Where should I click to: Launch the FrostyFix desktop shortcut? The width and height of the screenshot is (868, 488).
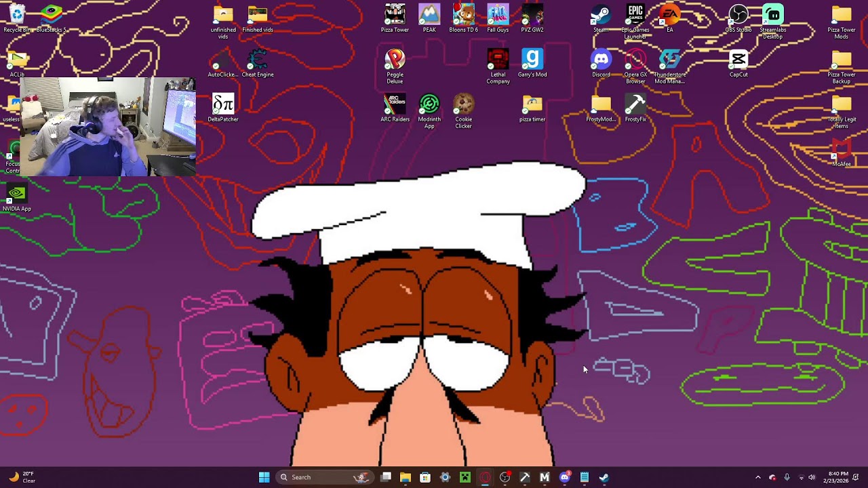(x=635, y=108)
